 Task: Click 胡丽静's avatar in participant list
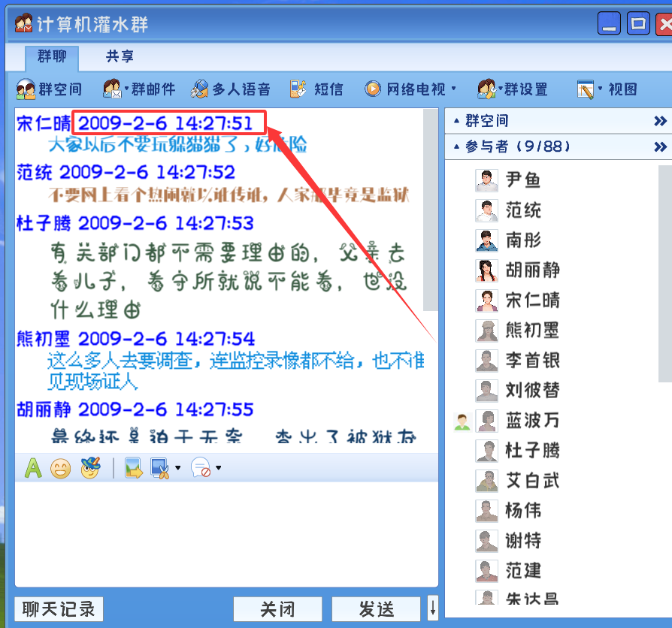pyautogui.click(x=487, y=270)
